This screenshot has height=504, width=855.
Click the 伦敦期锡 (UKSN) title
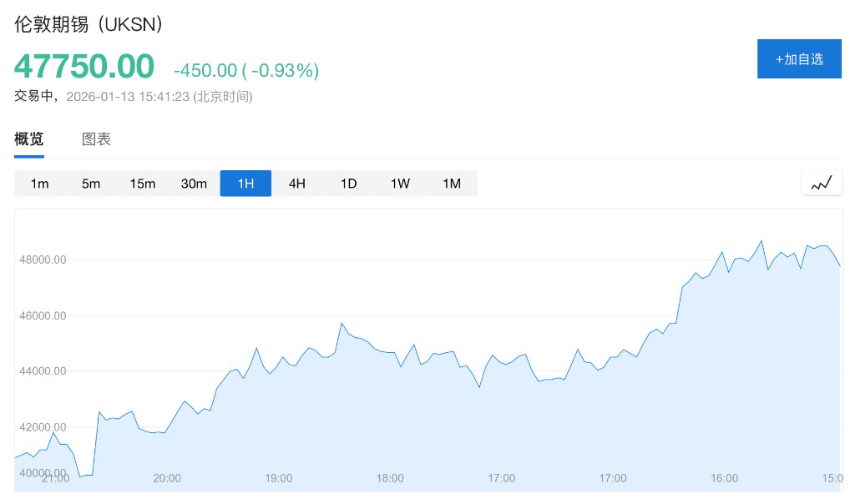(89, 23)
